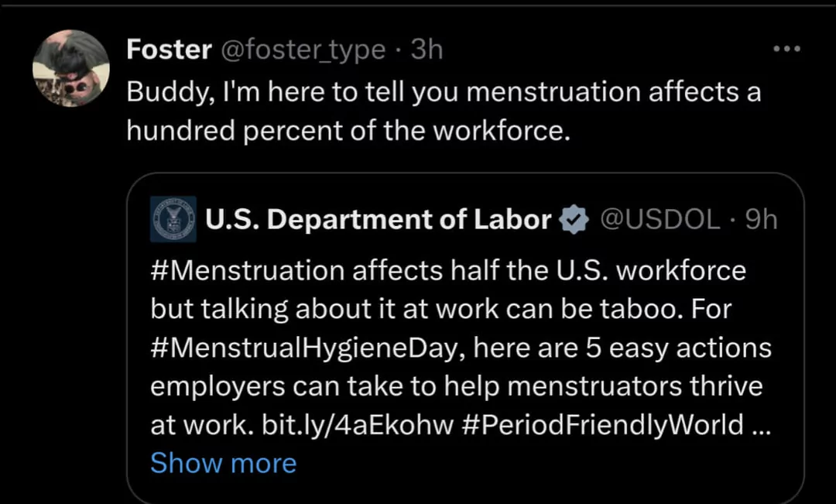Click the 9h timestamp on quoted tweet
The image size is (836, 504).
point(761,221)
